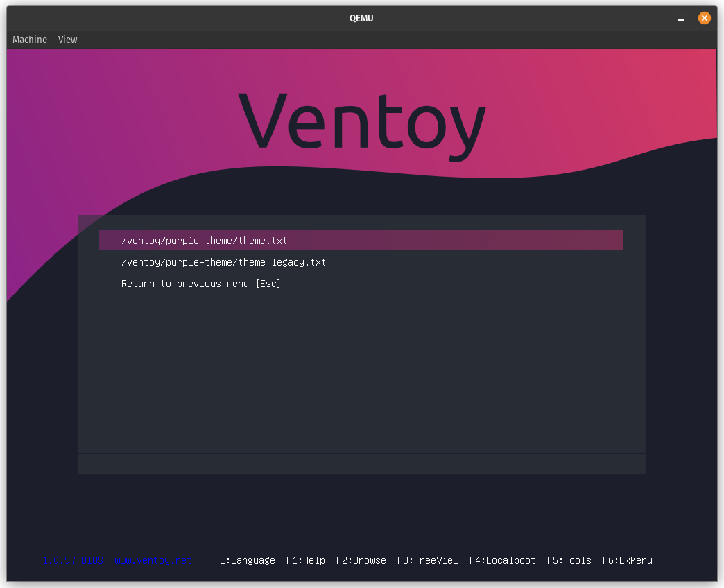Screen dimensions: 724x588
Task: Click the F5:Tools hotkey label
Action: coord(569,560)
